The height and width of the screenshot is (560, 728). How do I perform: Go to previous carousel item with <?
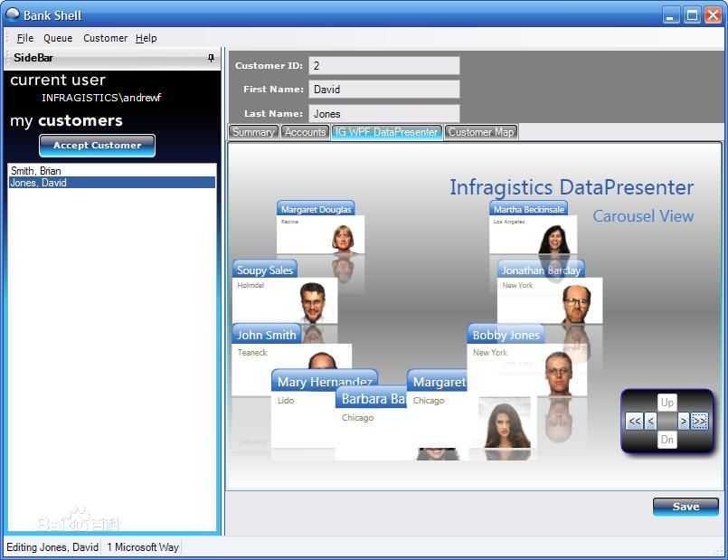point(650,422)
